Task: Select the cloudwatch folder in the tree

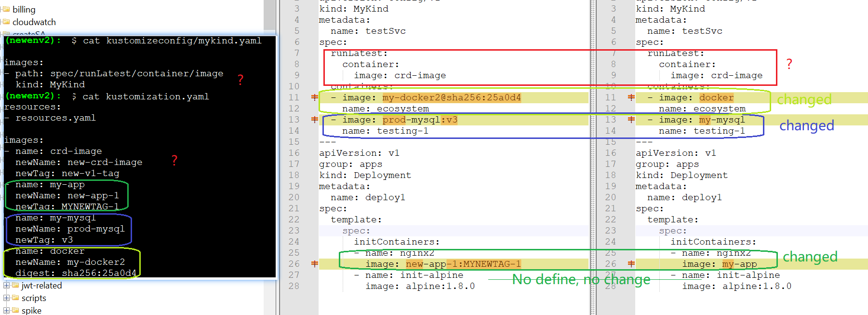Action: [34, 22]
